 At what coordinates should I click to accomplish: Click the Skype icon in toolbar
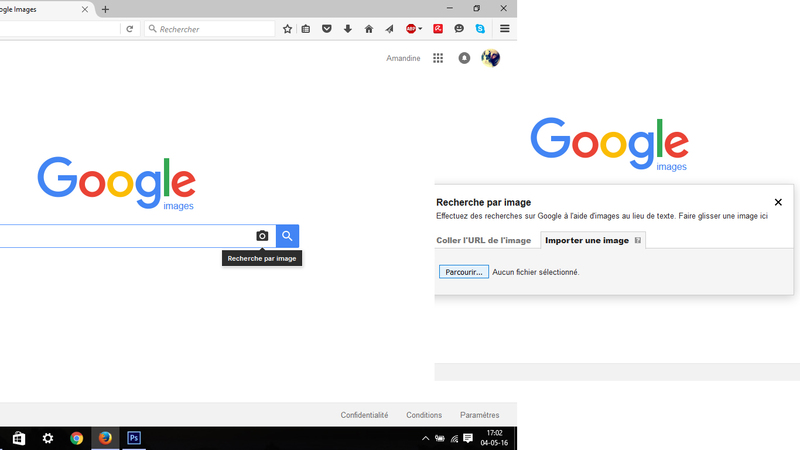tap(480, 29)
